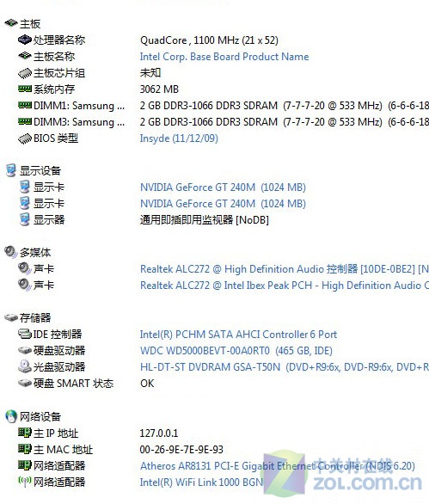The width and height of the screenshot is (429, 504).
Task: Click the 光盘驱动器 optical disc icon
Action: [x=24, y=366]
